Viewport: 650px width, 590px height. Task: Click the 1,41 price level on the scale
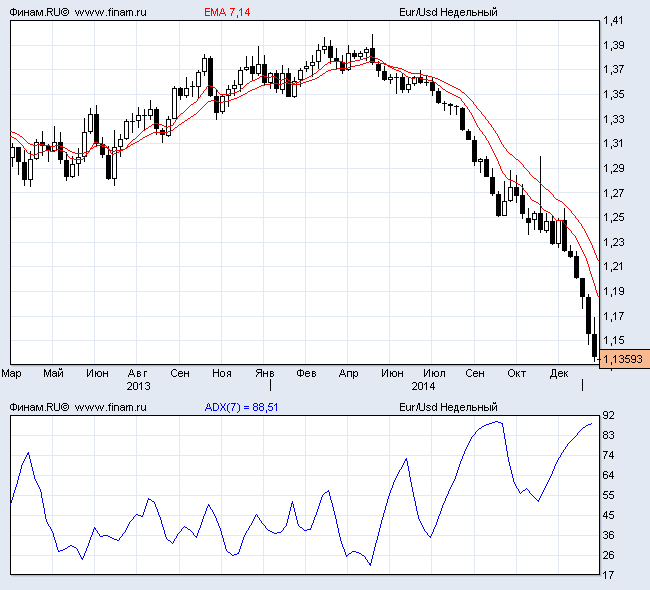[x=612, y=21]
